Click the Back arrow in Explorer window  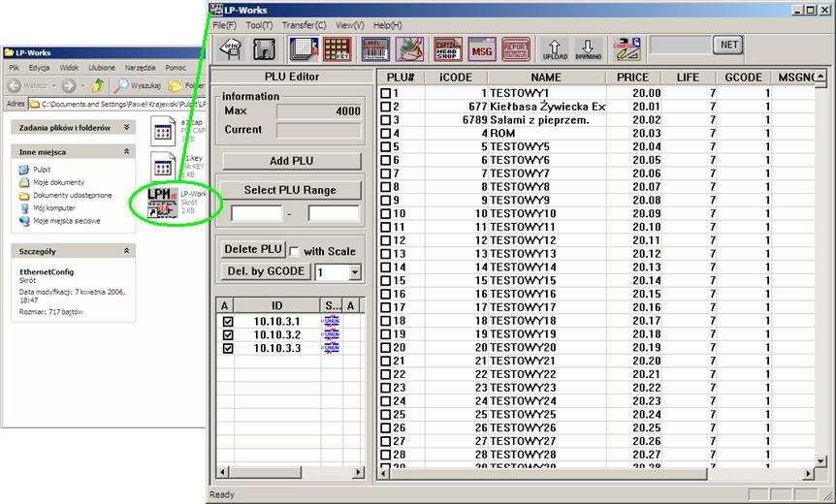tap(15, 85)
